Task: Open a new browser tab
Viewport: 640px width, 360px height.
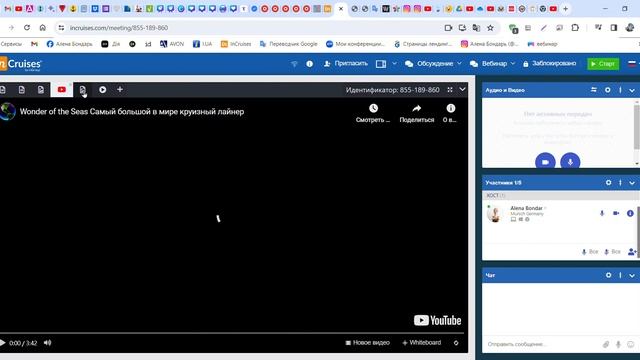Action: [565, 9]
